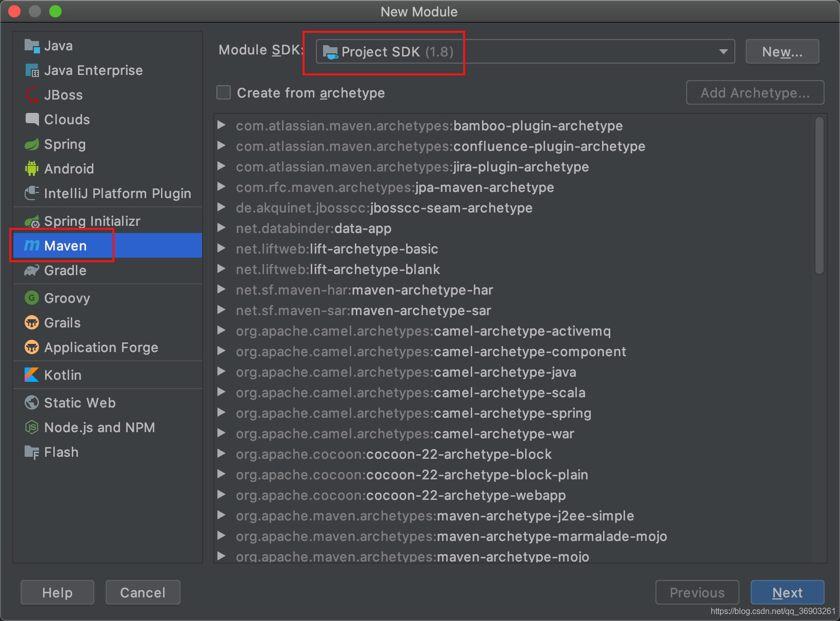Click the New... SDK button

pyautogui.click(x=782, y=51)
